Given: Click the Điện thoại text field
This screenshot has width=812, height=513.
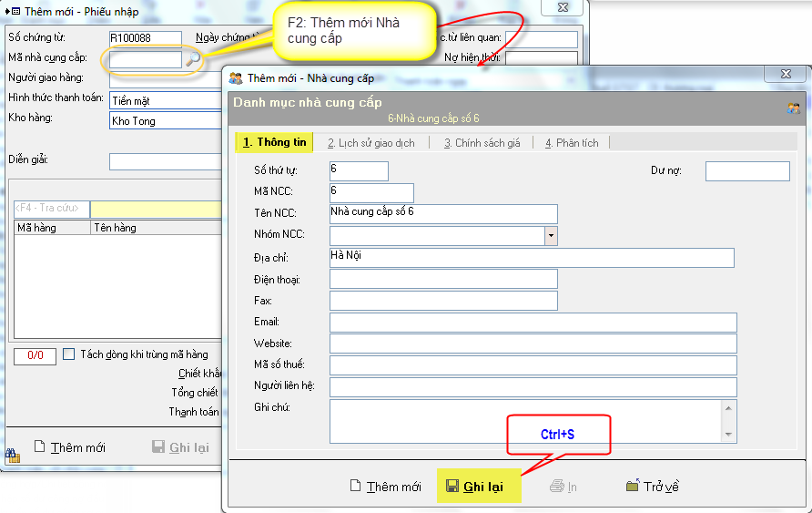Looking at the screenshot, I should click(x=442, y=279).
